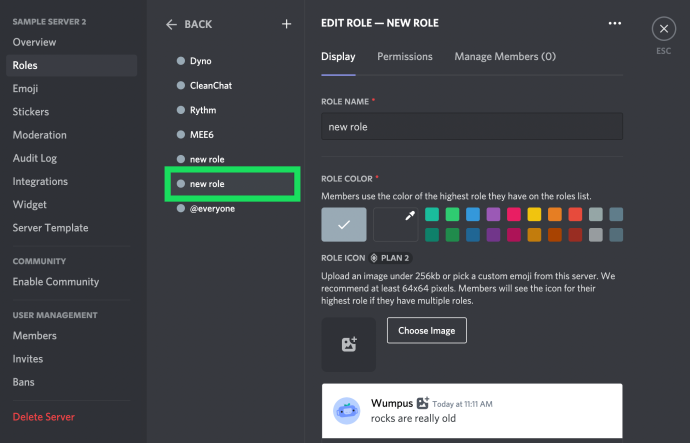Screen dimensions: 690x443
Task: Click the role icon next to Wumpus name
Action: pos(422,403)
